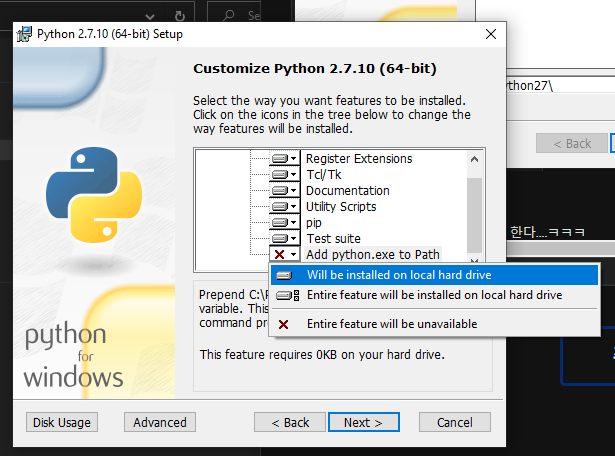Open the Advanced options button
The width and height of the screenshot is (615, 456).
160,422
